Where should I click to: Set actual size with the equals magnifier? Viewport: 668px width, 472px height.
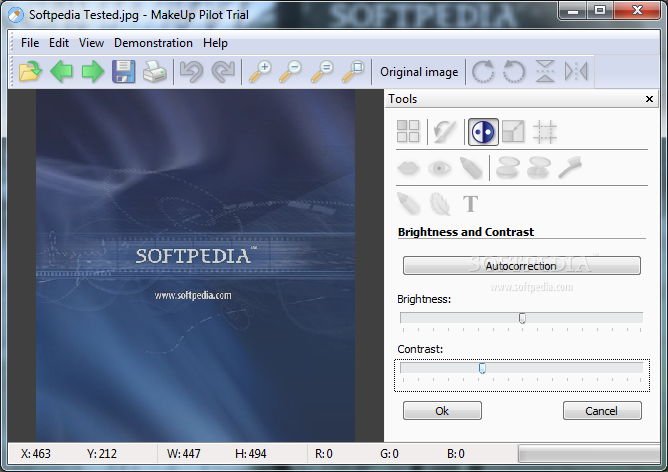(x=322, y=72)
